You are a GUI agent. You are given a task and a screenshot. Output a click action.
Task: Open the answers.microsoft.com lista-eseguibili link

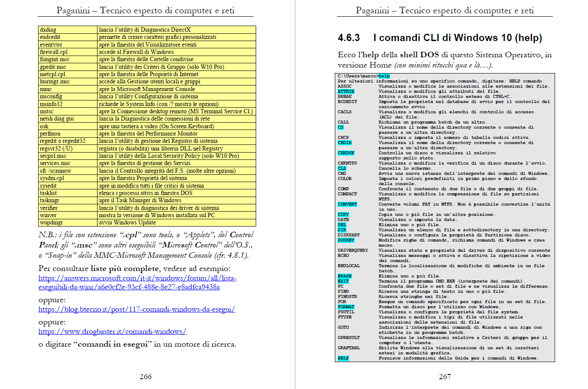coord(137,283)
